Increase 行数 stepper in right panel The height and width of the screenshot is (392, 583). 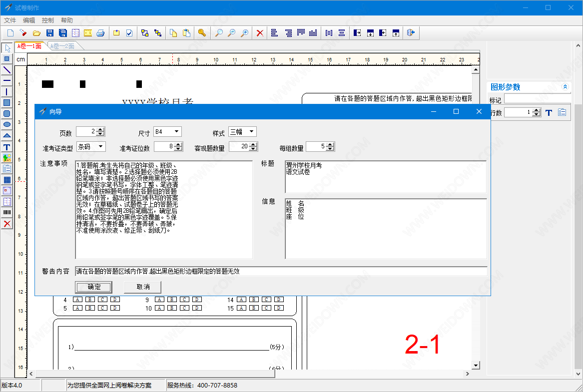click(x=536, y=110)
